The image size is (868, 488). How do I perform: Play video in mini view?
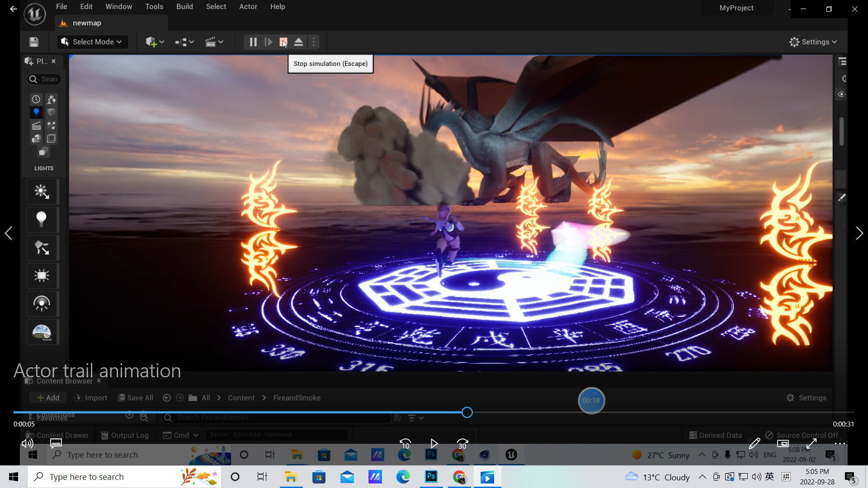pos(783,444)
